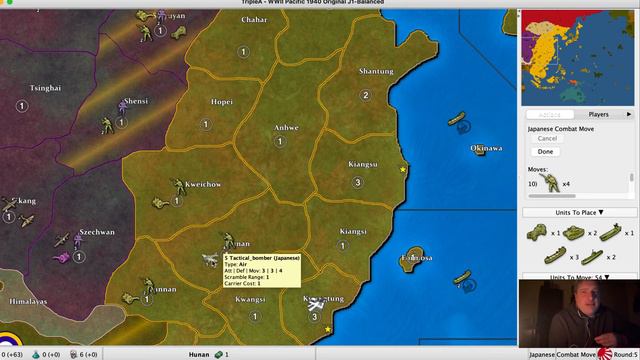The image size is (640, 360).
Task: Select the artillery piece in Yunnan
Action: pos(130,299)
